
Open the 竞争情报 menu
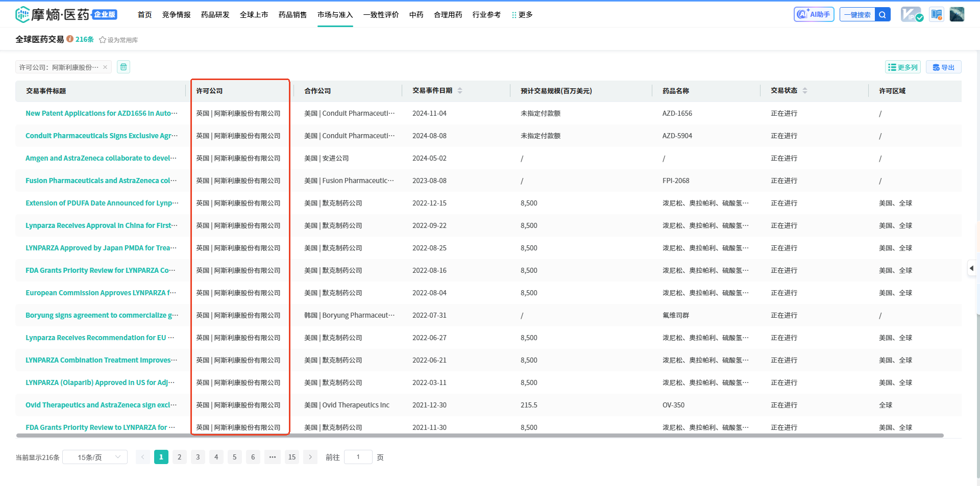pyautogui.click(x=177, y=14)
